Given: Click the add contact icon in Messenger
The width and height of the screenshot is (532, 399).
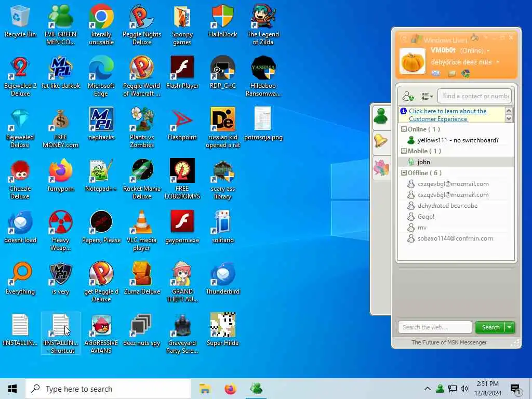Looking at the screenshot, I should [x=408, y=96].
